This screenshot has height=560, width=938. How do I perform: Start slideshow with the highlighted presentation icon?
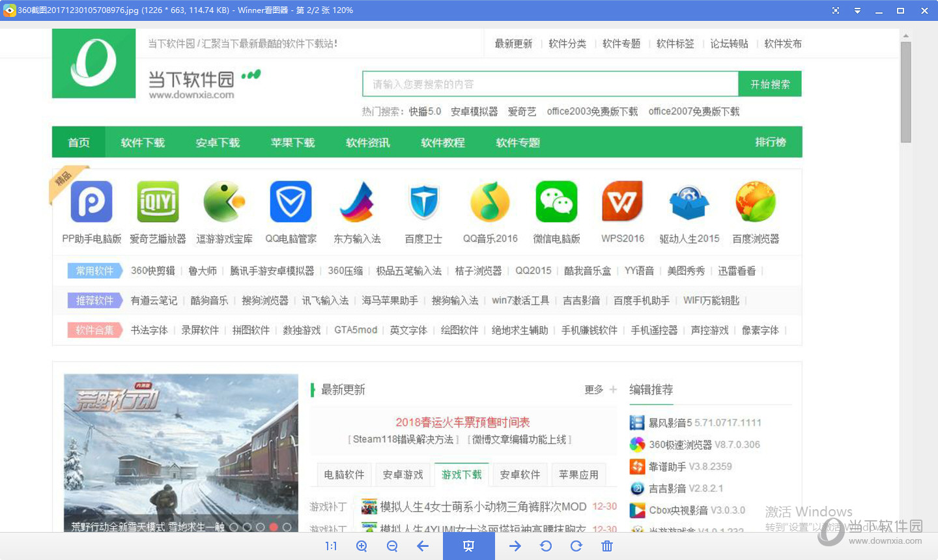(x=468, y=546)
